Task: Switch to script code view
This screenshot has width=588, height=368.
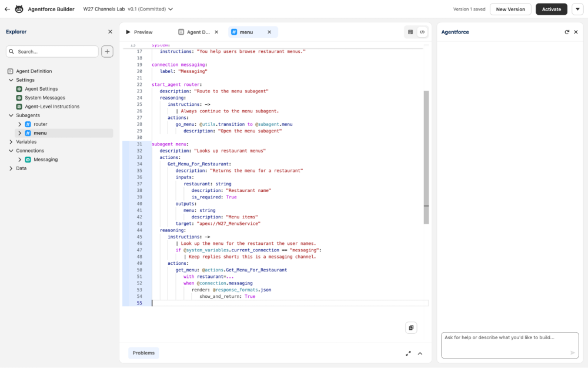Action: [422, 32]
